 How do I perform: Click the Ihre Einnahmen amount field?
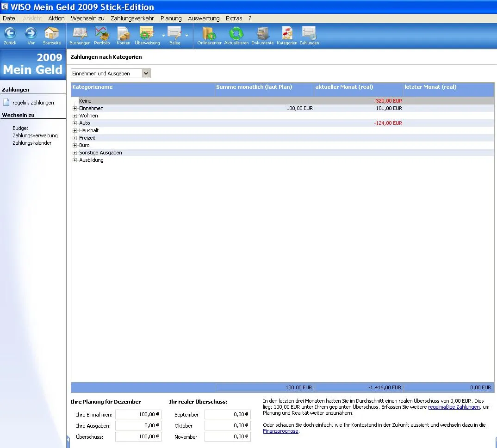coord(138,415)
